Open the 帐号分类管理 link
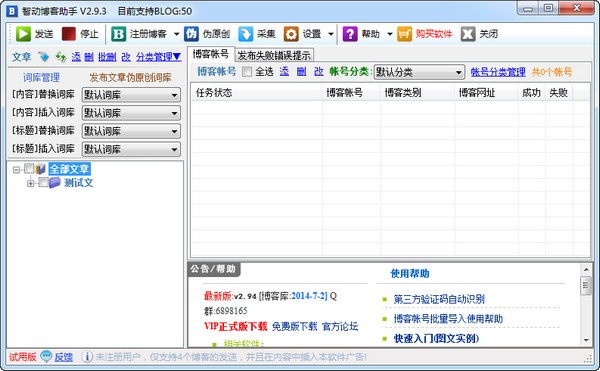This screenshot has width=600, height=371. (498, 72)
